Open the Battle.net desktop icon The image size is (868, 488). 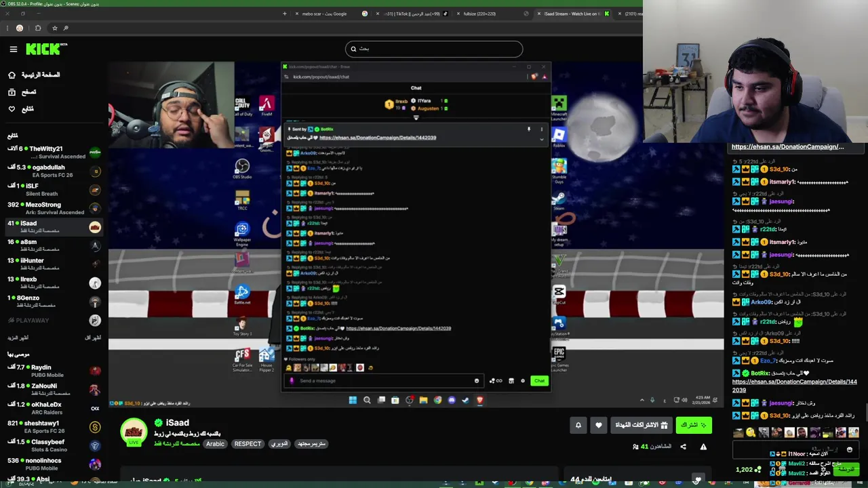coord(242,295)
